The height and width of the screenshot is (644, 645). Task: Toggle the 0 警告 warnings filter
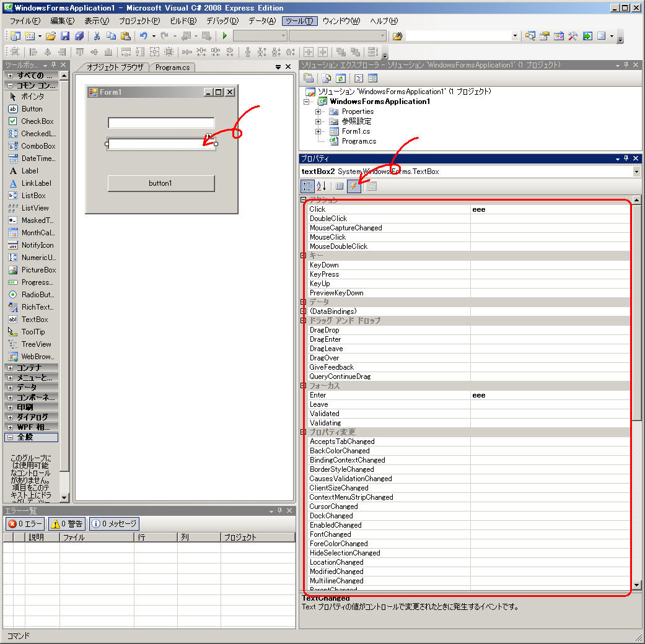click(x=67, y=524)
